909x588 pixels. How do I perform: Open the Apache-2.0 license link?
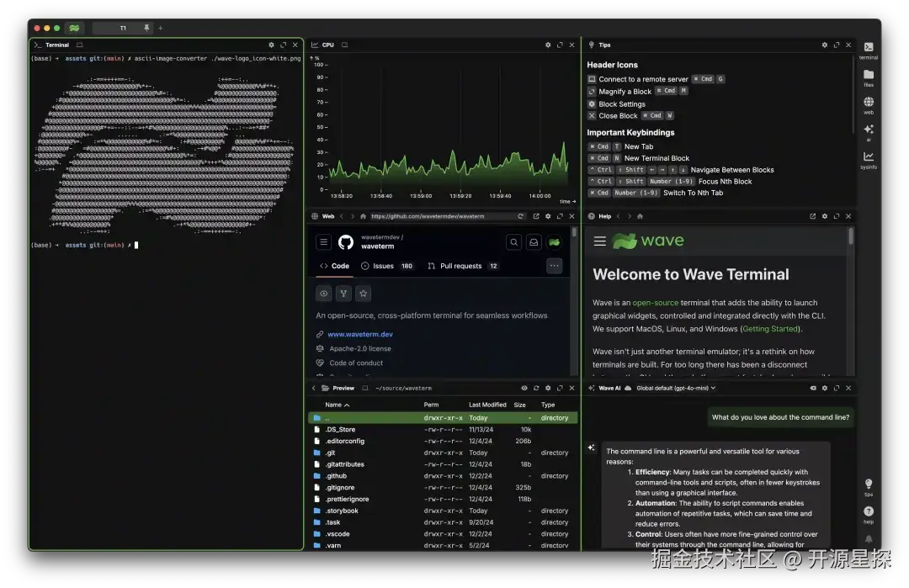pyautogui.click(x=360, y=349)
